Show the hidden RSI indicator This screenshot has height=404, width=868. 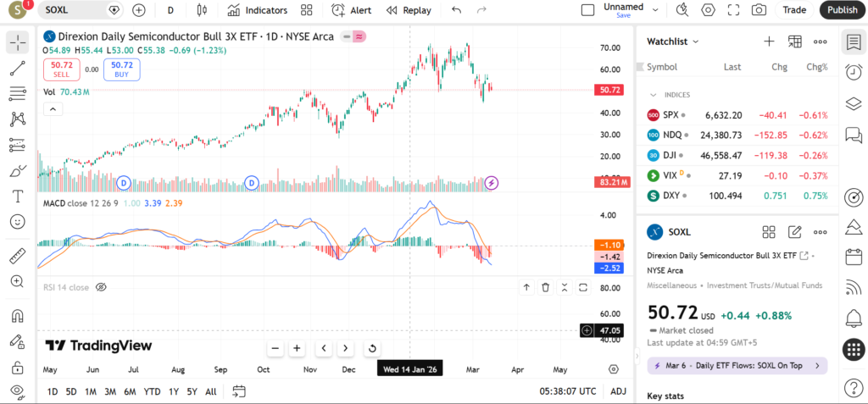point(101,287)
